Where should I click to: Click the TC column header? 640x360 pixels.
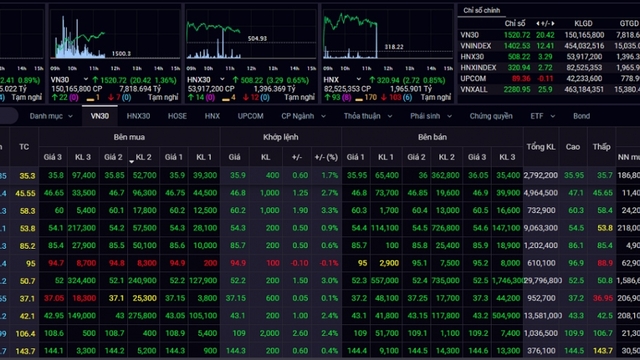24,147
